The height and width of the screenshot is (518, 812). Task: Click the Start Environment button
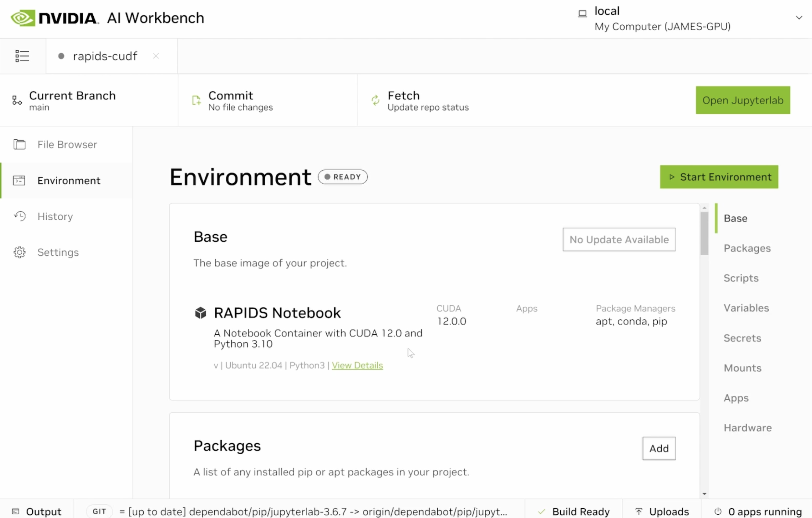(719, 177)
